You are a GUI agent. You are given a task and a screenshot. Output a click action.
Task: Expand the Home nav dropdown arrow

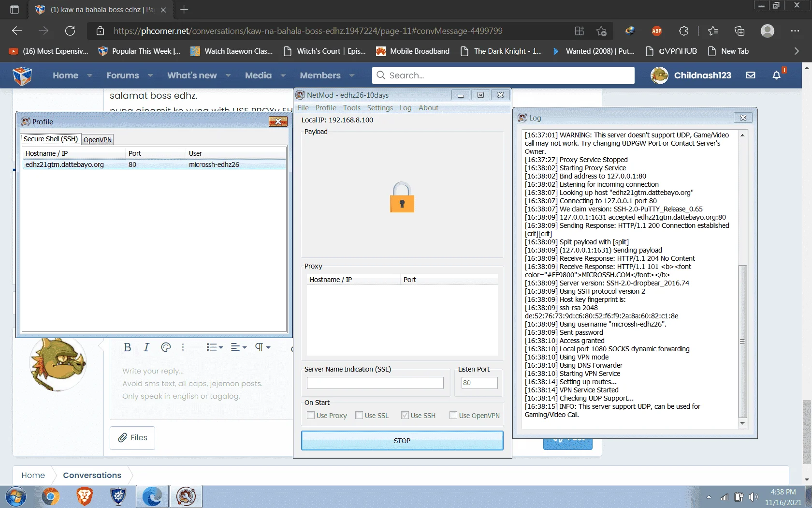click(x=89, y=75)
